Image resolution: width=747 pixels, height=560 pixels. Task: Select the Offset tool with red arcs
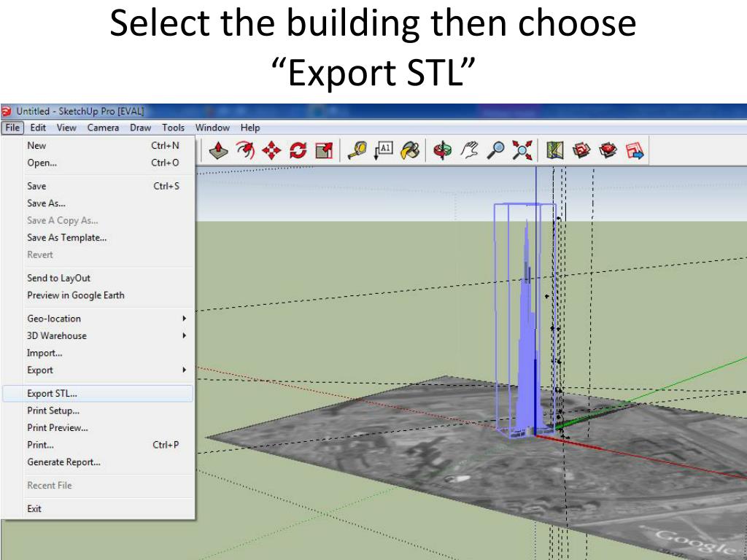click(x=245, y=151)
